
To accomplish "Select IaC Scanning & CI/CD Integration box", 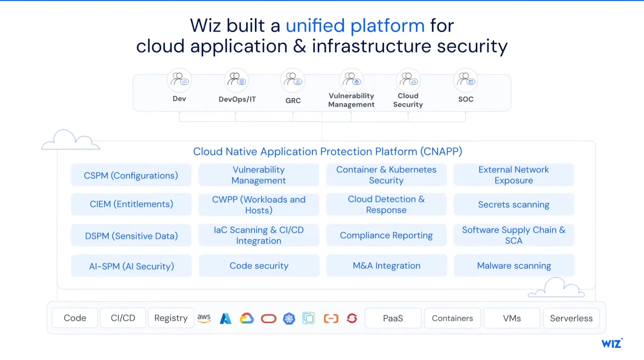I will [x=259, y=235].
